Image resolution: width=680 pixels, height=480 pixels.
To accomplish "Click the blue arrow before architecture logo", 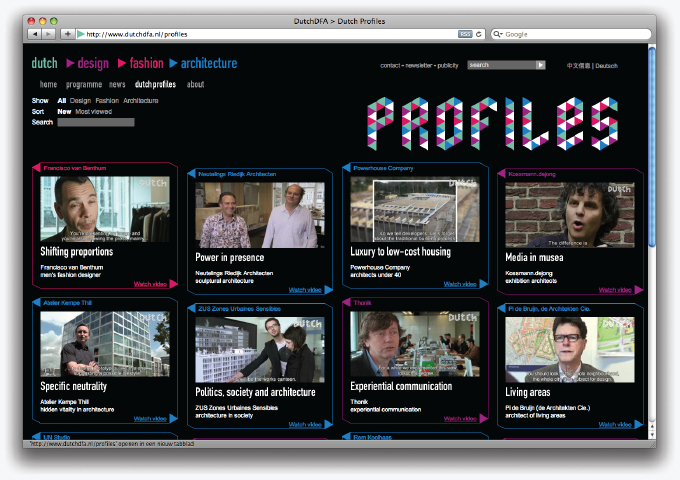I will (173, 63).
